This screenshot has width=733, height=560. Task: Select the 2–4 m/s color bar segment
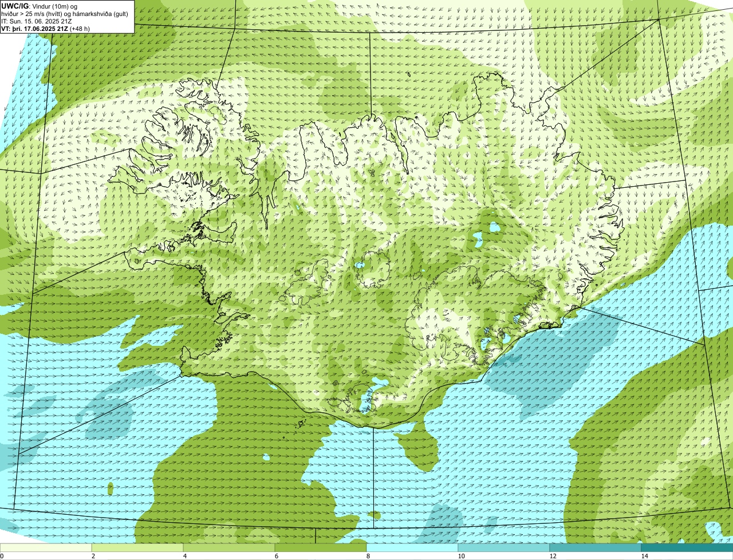click(x=137, y=547)
